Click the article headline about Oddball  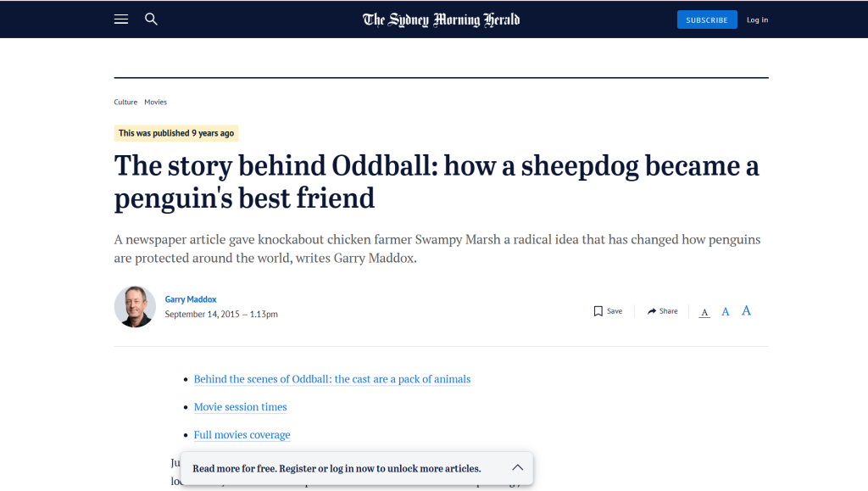click(x=437, y=181)
